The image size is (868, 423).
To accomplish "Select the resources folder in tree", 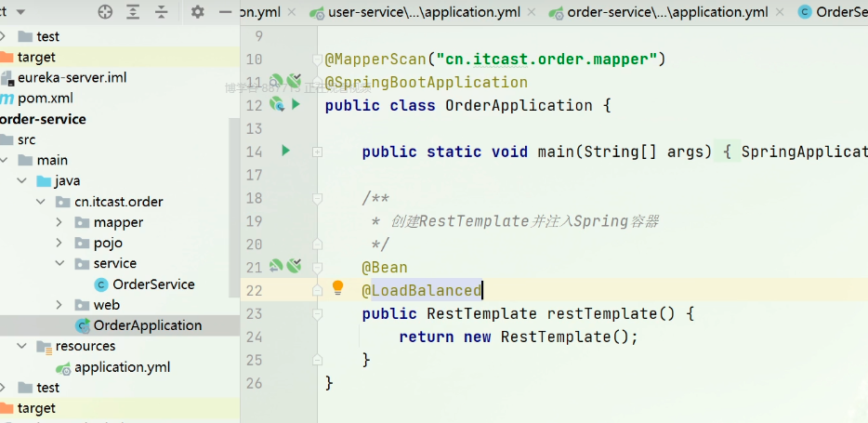I will point(76,346).
